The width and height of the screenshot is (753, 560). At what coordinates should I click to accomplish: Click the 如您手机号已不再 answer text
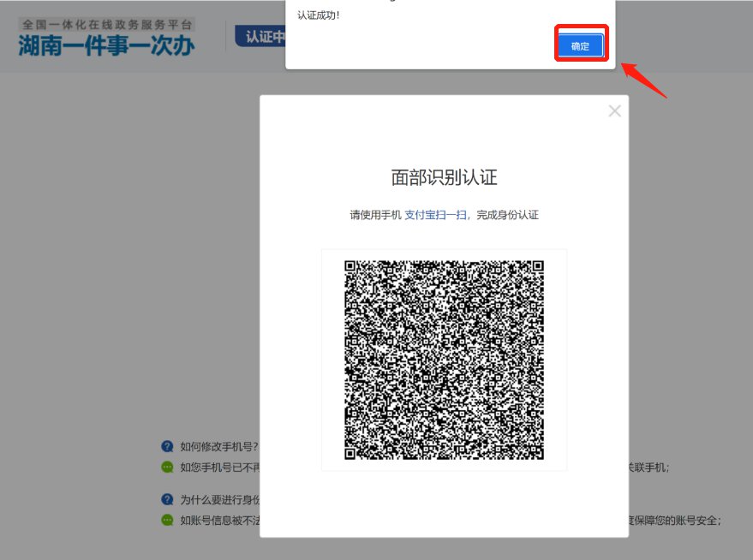click(x=218, y=467)
